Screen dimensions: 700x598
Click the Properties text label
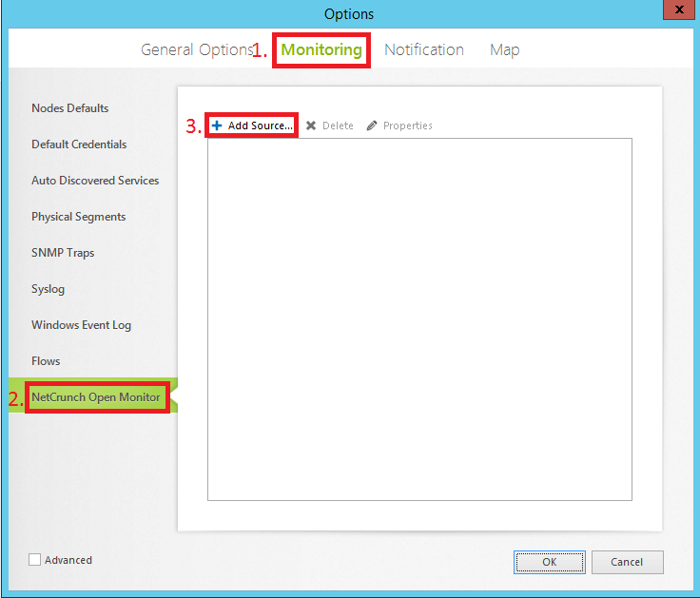(408, 125)
